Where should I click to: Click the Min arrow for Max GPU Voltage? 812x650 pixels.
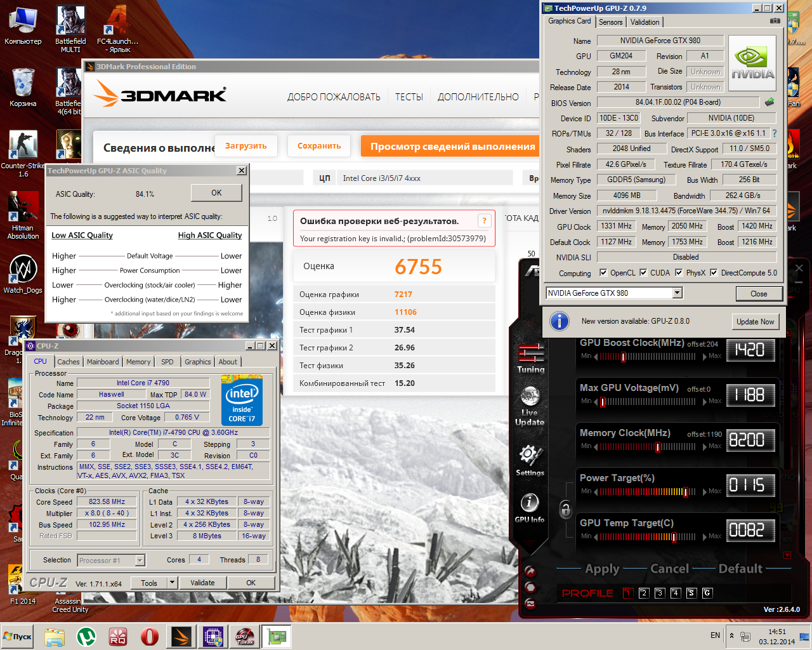pyautogui.click(x=596, y=402)
